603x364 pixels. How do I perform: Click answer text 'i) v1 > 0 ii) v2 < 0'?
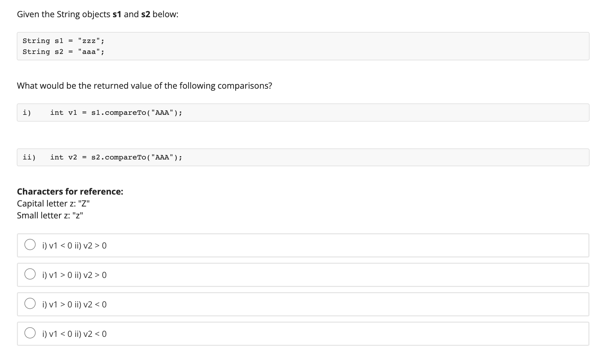click(x=75, y=304)
